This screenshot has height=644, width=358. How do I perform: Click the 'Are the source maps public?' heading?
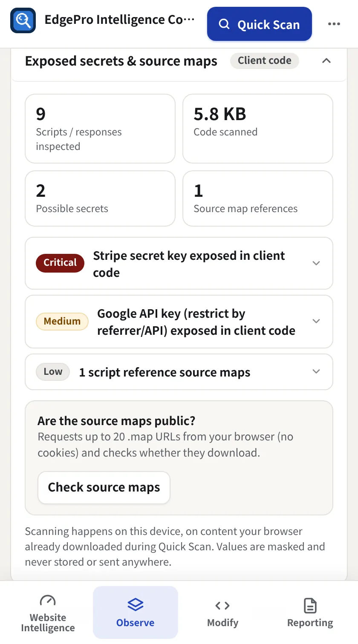pyautogui.click(x=116, y=421)
